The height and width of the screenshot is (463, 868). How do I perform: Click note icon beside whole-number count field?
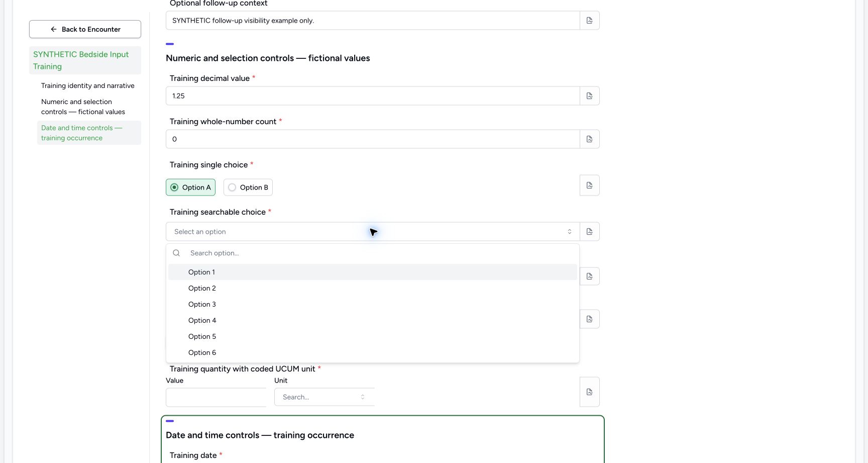590,139
